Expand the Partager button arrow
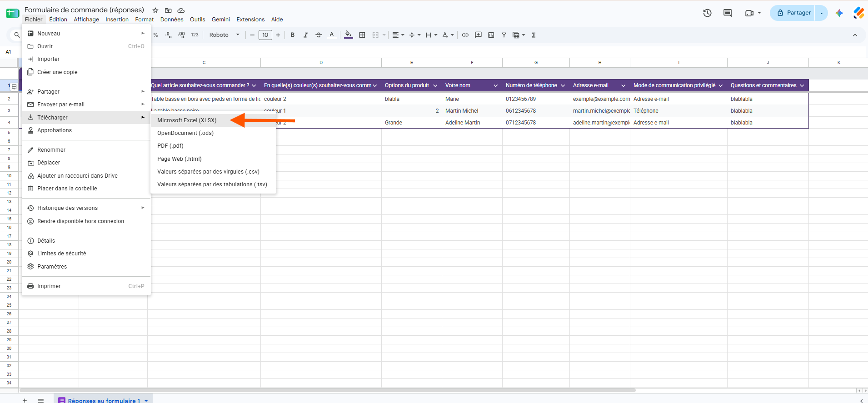The height and width of the screenshot is (403, 868). (x=821, y=13)
